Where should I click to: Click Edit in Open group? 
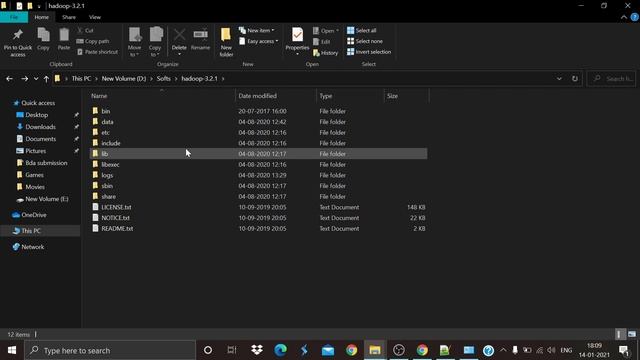coord(322,42)
